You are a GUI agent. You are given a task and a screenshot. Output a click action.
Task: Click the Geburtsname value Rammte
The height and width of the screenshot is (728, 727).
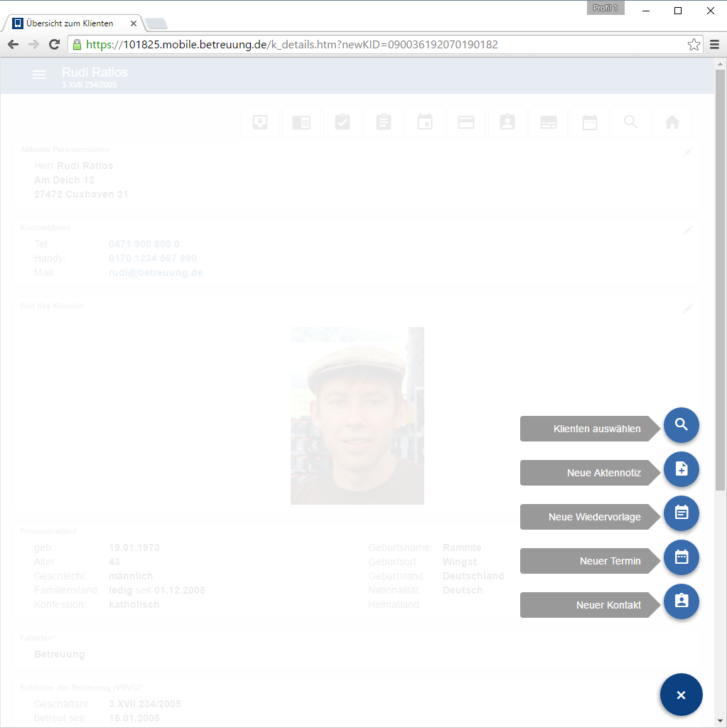click(463, 548)
